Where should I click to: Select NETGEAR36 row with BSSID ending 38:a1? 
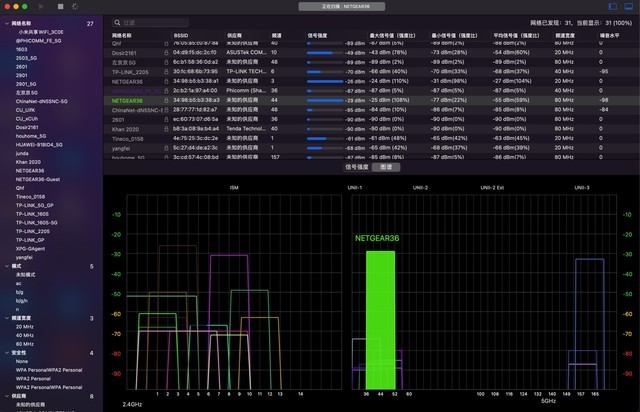point(371,81)
